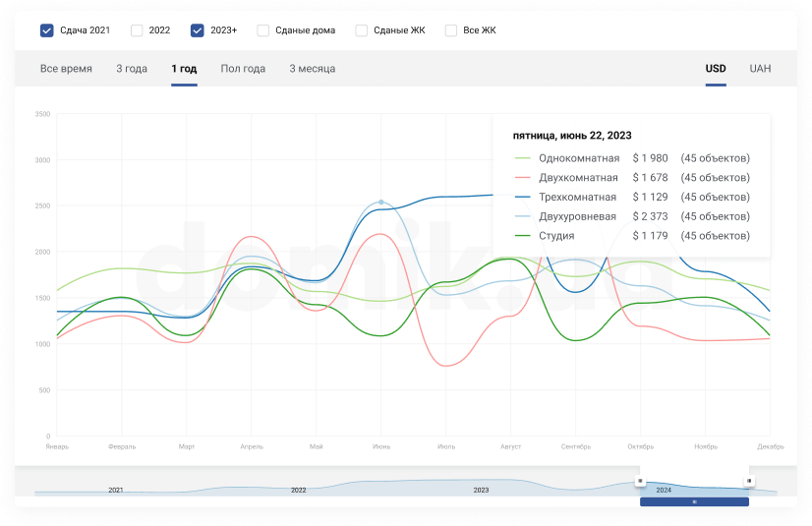The height and width of the screenshot is (526, 812).
Task: Enable the 2022 checkbox
Action: 137,30
